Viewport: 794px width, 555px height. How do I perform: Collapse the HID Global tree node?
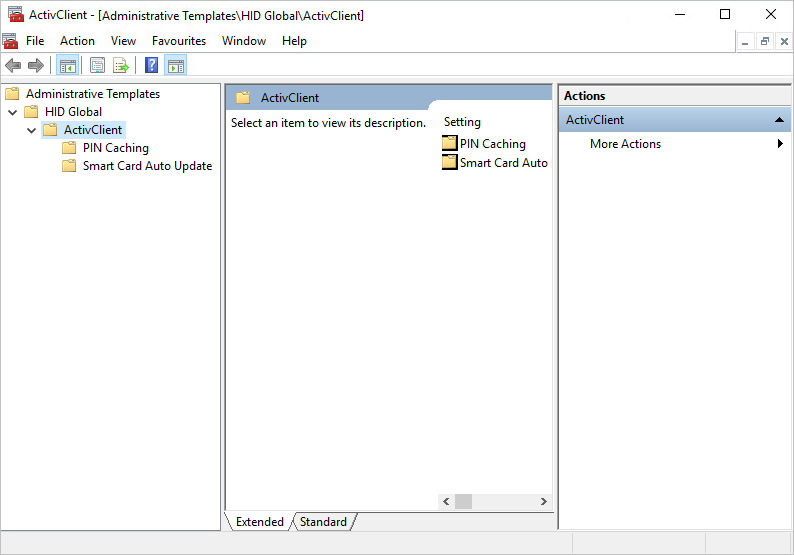point(13,112)
